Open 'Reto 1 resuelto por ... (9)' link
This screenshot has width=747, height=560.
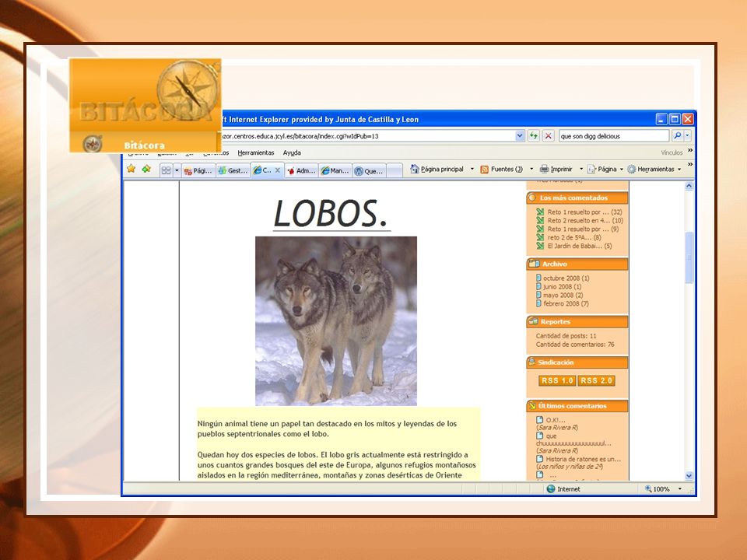point(583,229)
